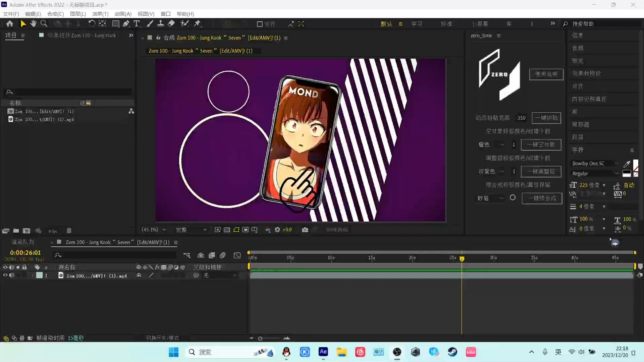
Task: Click 切换开关/模式 in timeline
Action: 163,338
